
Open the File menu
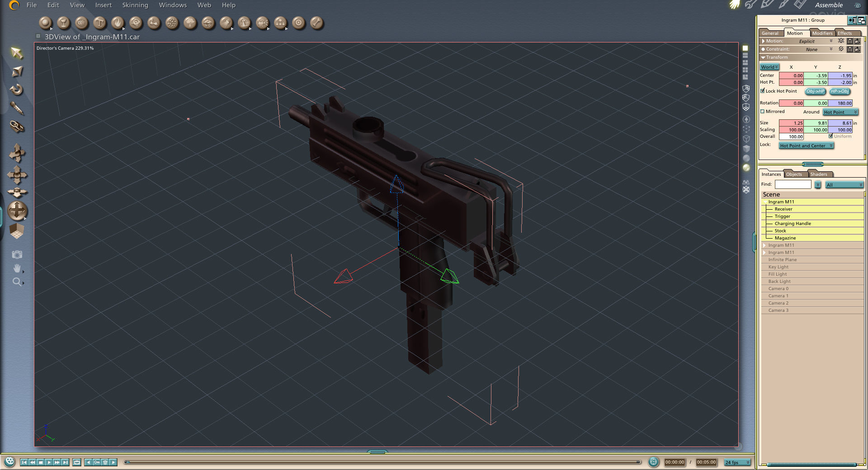32,5
